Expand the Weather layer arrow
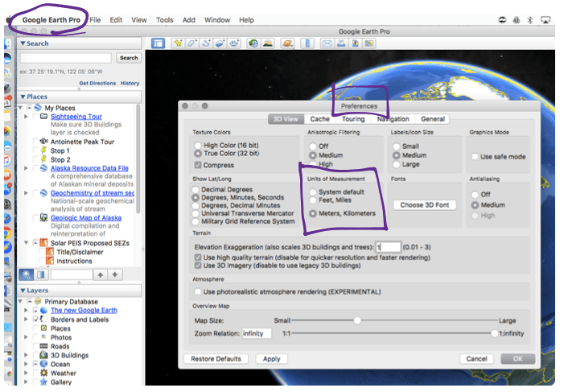 coord(26,373)
